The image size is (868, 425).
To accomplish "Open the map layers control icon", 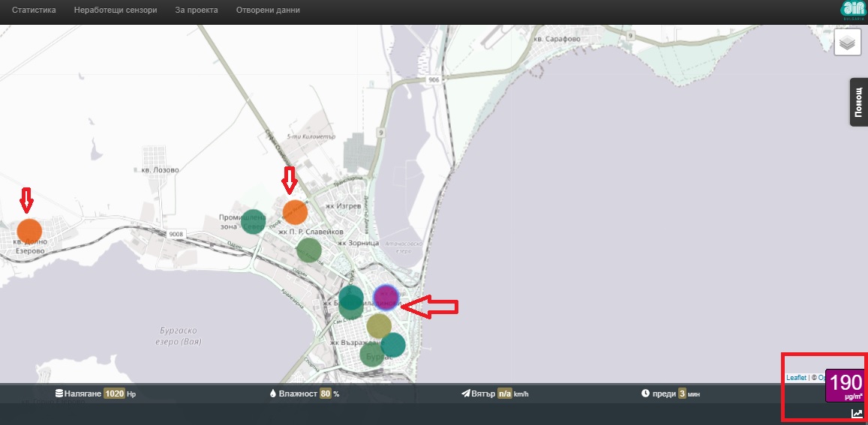I will [x=847, y=43].
